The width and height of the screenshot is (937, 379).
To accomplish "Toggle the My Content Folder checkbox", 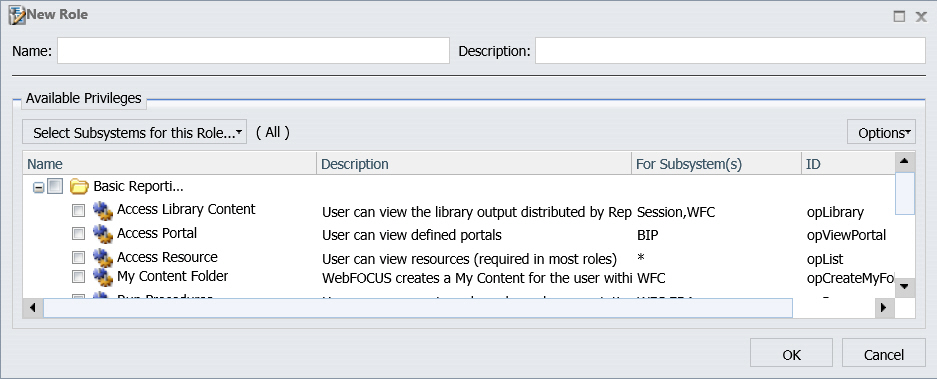I will [78, 276].
